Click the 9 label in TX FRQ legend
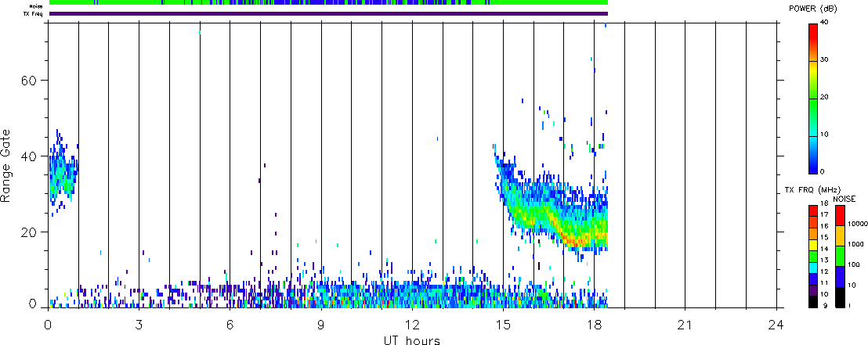This screenshot has width=868, height=345. point(826,306)
